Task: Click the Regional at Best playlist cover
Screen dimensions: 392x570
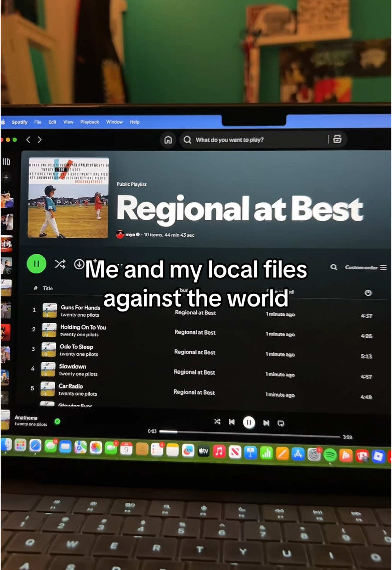Action: pos(68,198)
